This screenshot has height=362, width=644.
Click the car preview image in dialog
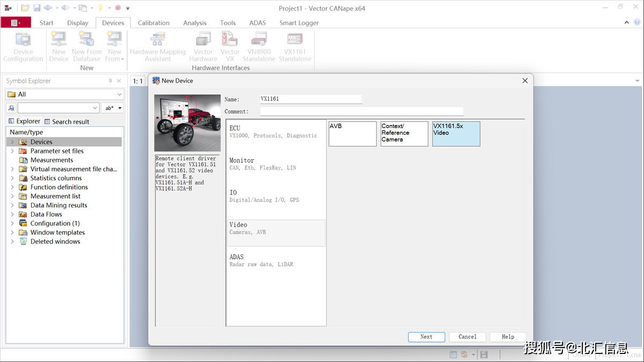pos(187,123)
